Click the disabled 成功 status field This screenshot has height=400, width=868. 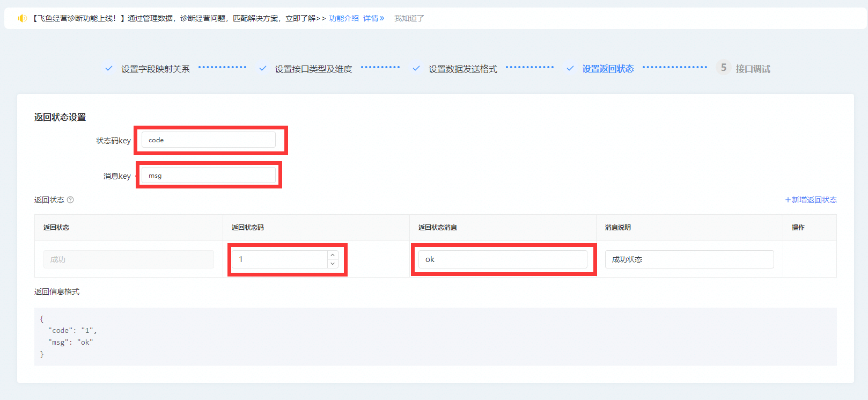pos(129,259)
